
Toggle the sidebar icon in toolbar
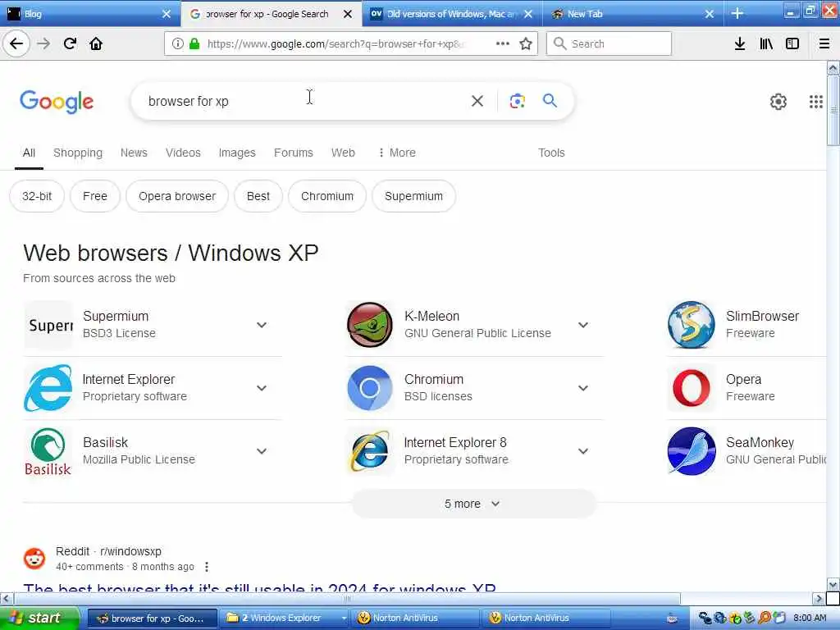point(792,43)
